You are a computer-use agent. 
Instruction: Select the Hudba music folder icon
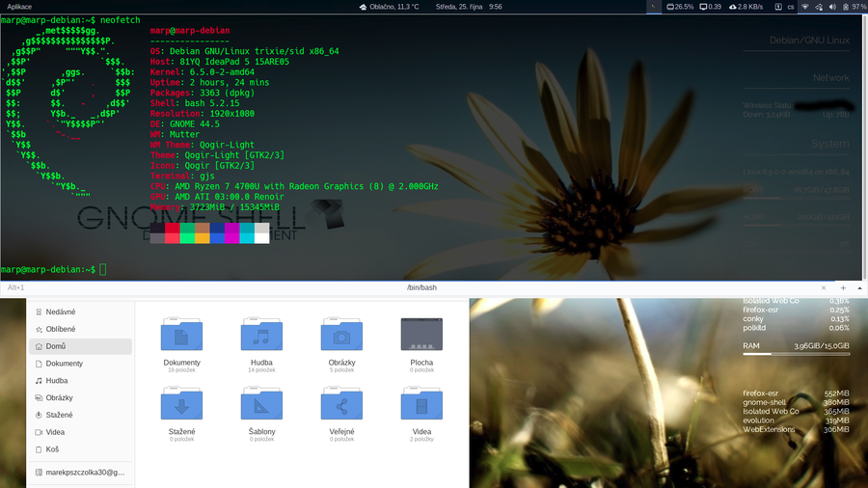coord(261,335)
